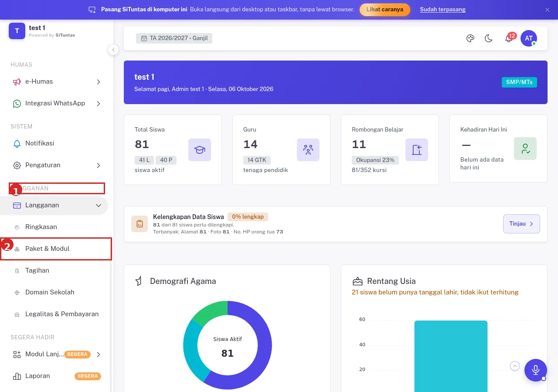This screenshot has width=558, height=392.
Task: Click the Tinjau button
Action: pyautogui.click(x=521, y=224)
